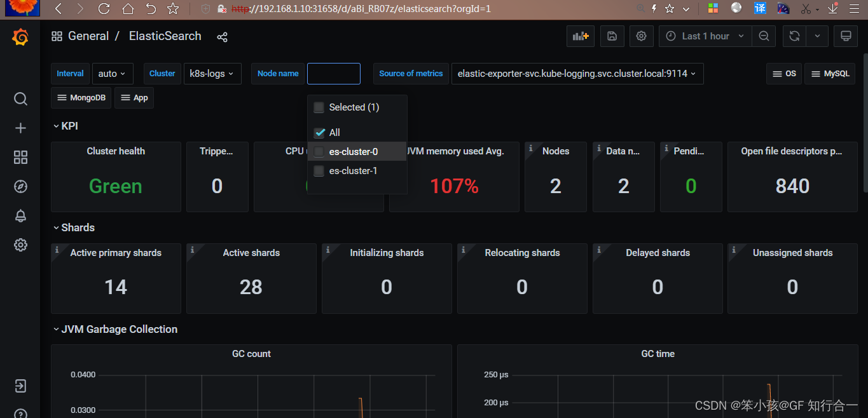Open the Source of metrics dropdown
Viewport: 868px width, 418px height.
tap(577, 74)
